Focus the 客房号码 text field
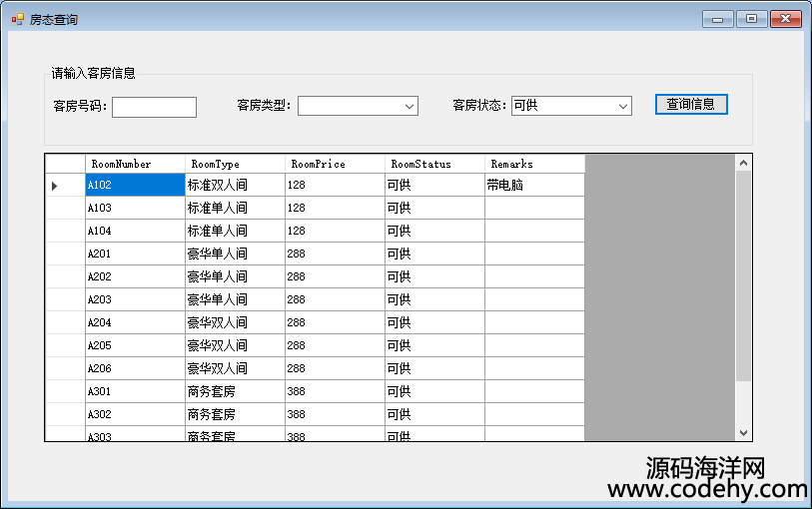812x509 pixels. coord(154,107)
